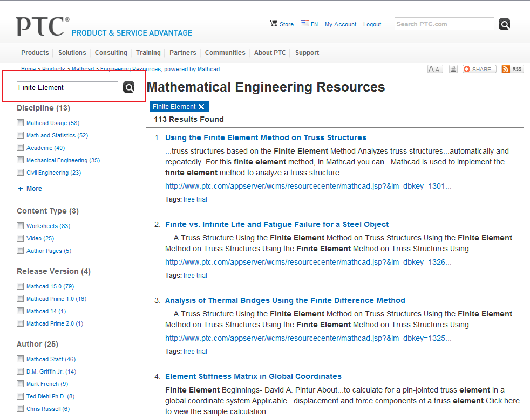
Task: Click the SHARE button
Action: [479, 69]
